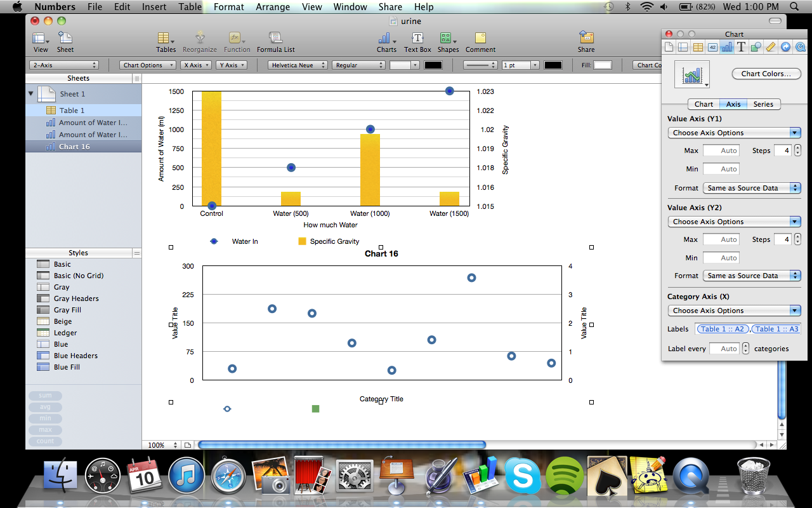Open Photo Booth from the Dock
Screen dimensions: 812x508
coord(313,476)
